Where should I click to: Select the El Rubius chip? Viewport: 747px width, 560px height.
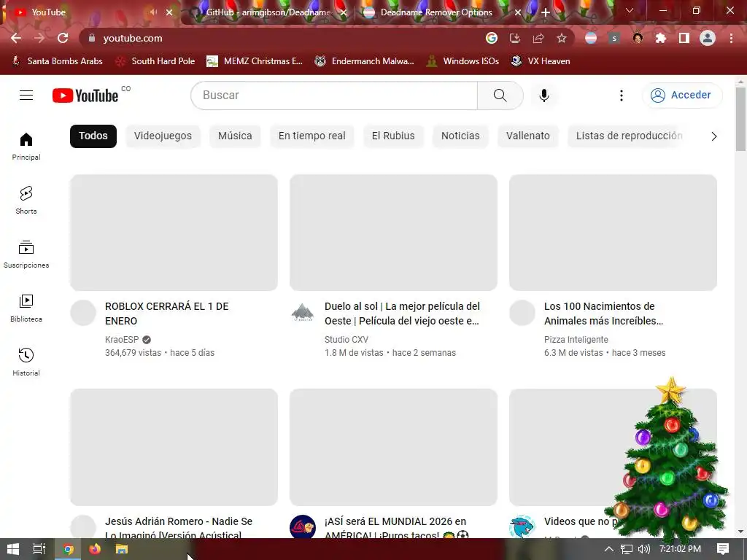[x=393, y=136]
